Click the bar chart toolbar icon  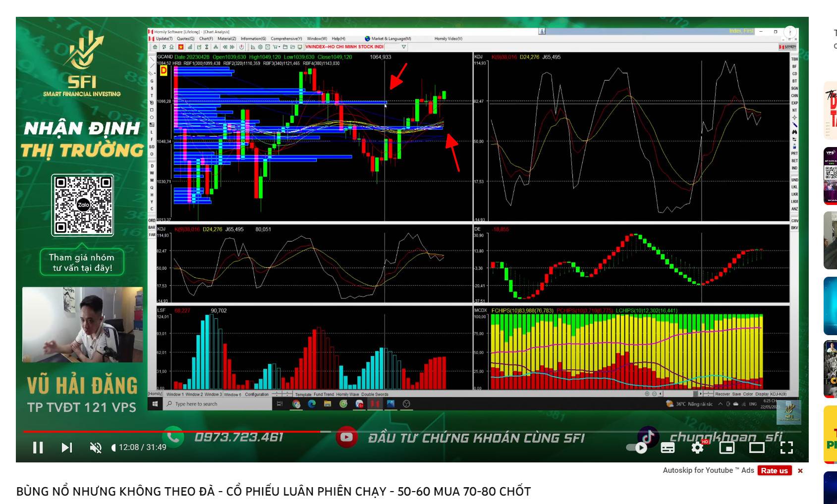190,47
